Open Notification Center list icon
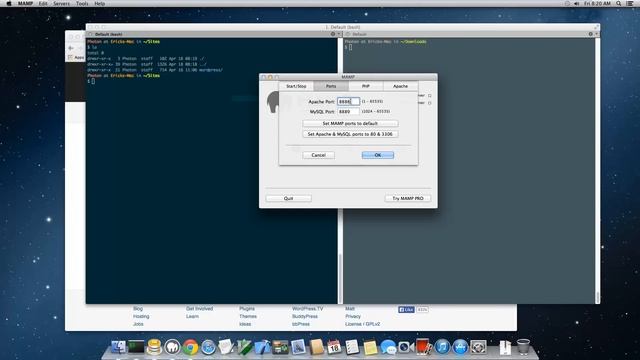Viewport: 640px width, 360px height. tap(630, 3)
